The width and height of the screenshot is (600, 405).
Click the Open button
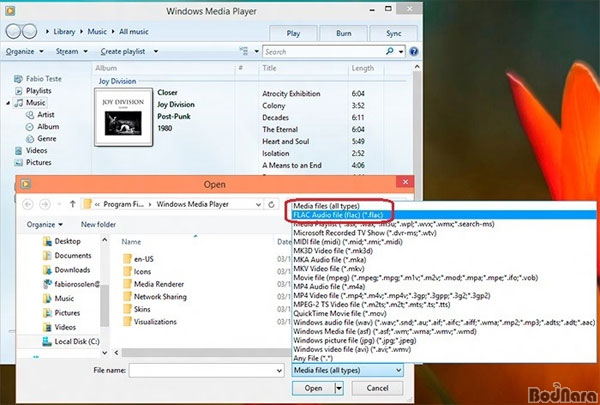(x=313, y=388)
